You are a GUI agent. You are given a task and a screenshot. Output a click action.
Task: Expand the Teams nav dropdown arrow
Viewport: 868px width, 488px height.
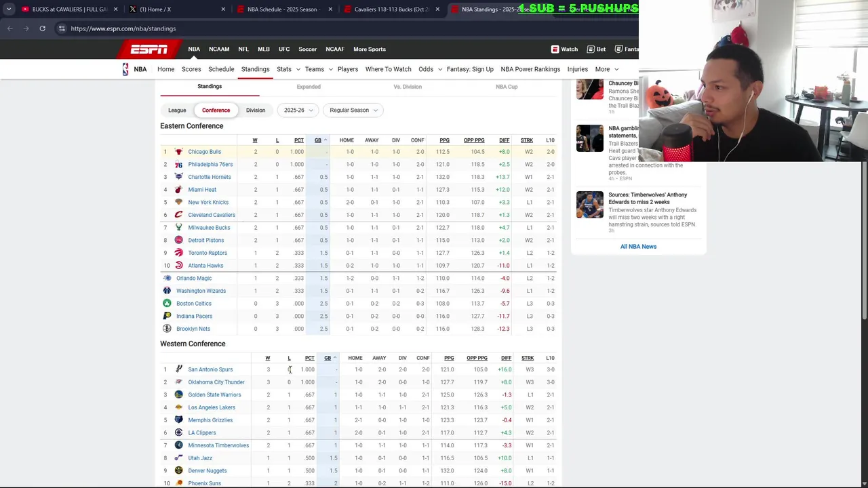330,69
